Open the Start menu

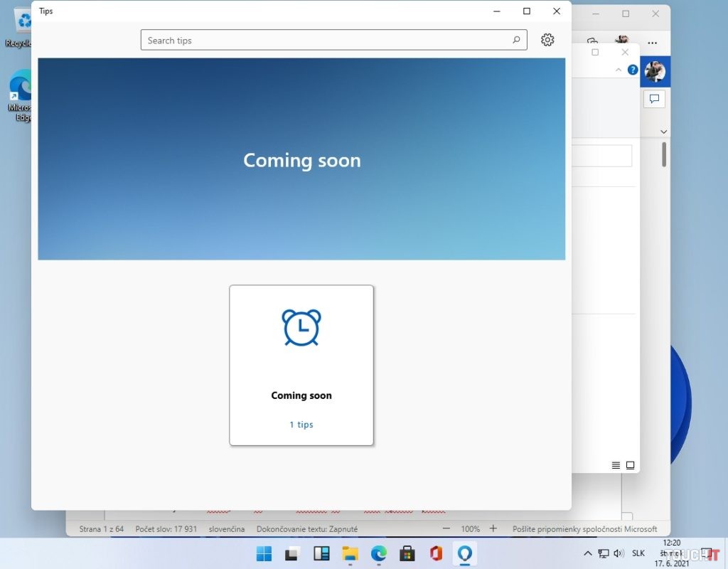point(264,553)
